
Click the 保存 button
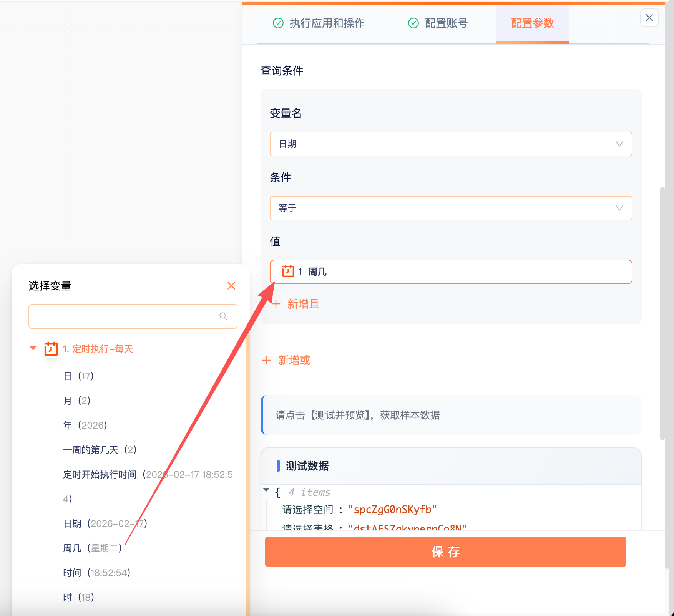click(x=445, y=551)
